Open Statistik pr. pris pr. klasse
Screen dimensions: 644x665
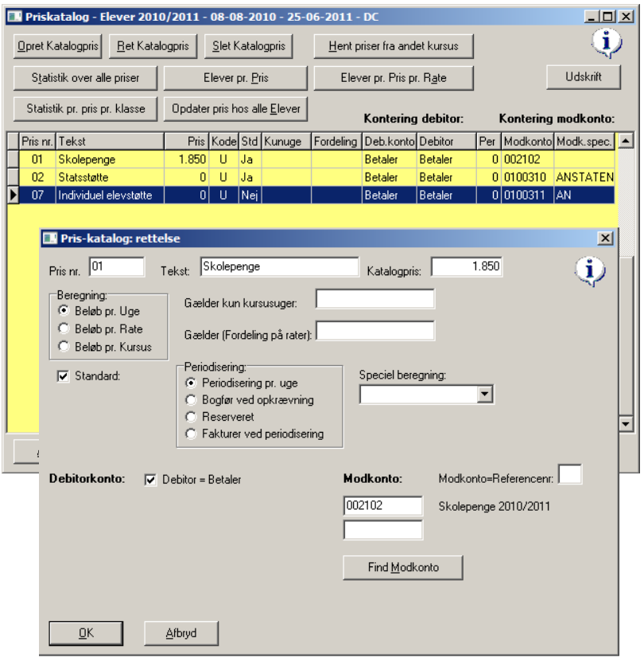pyautogui.click(x=85, y=109)
